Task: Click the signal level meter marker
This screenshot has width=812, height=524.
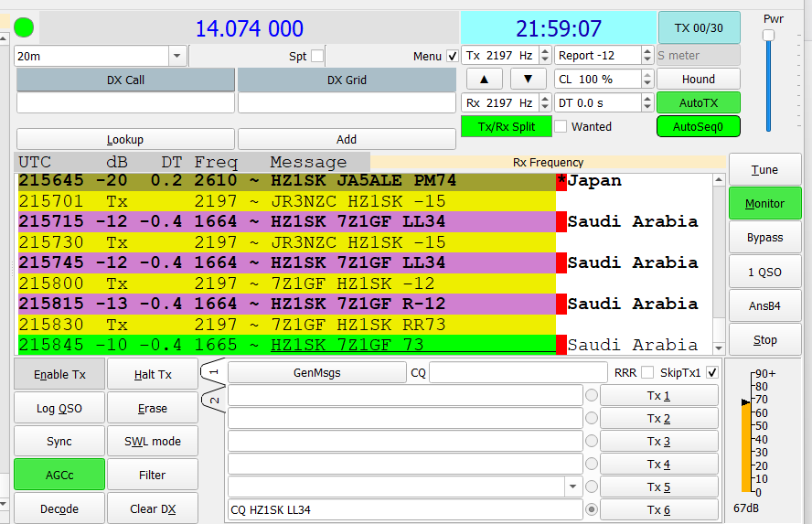Action: pos(746,402)
